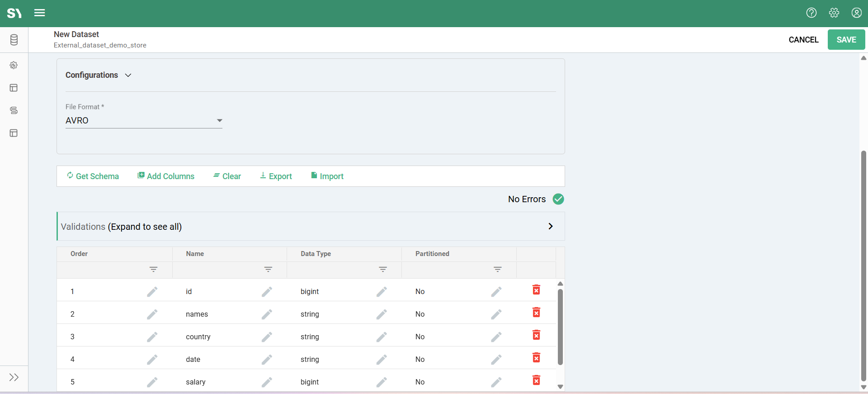Click the column table vertical scrollbar
The image size is (868, 394).
[x=560, y=327]
